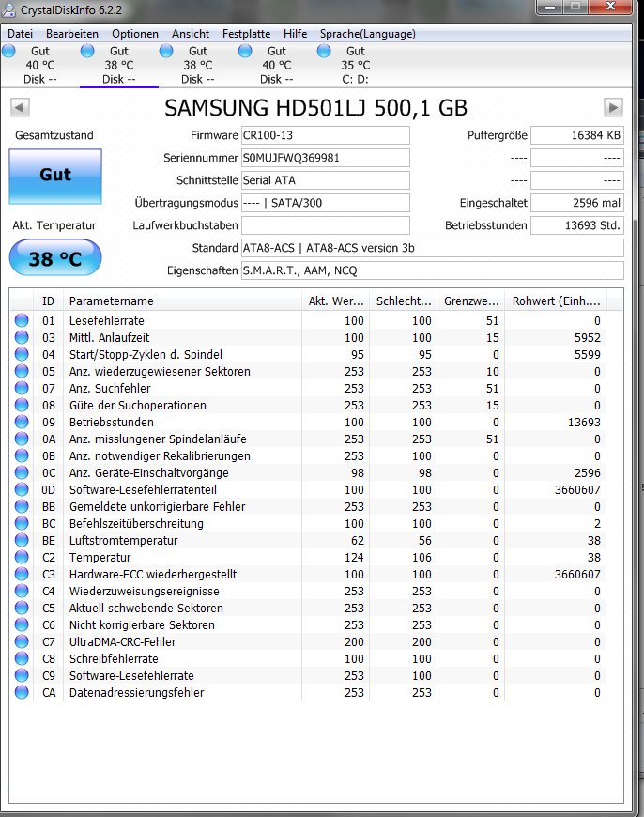Click status icon of Start/Stopp-Zyklen row
The height and width of the screenshot is (817, 644).
tap(22, 354)
